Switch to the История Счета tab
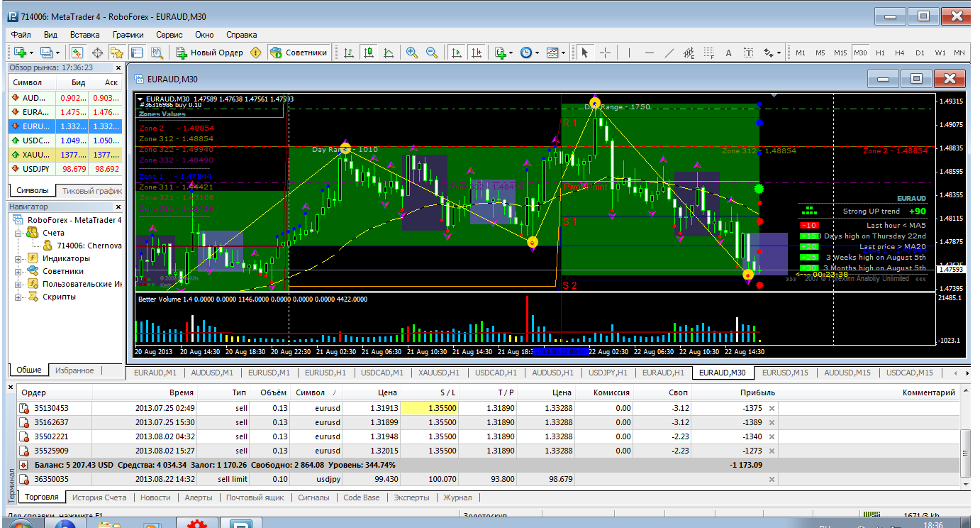Image resolution: width=980 pixels, height=528 pixels. 99,497
